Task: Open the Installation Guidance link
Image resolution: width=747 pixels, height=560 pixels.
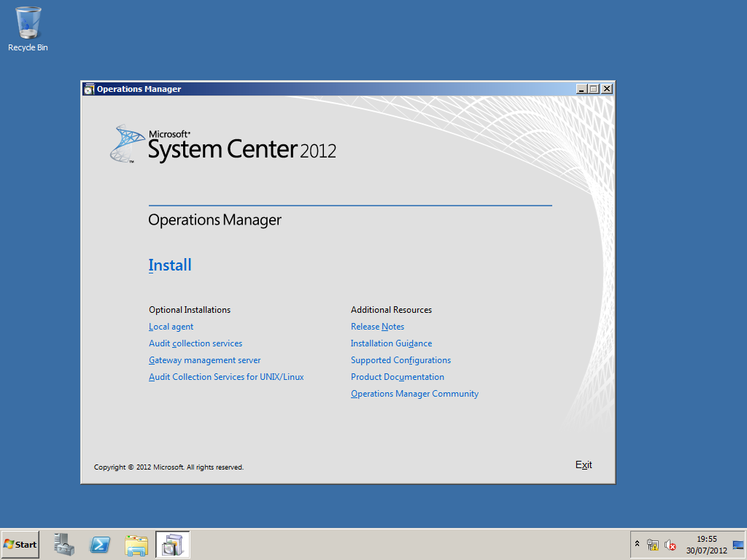Action: [x=391, y=343]
